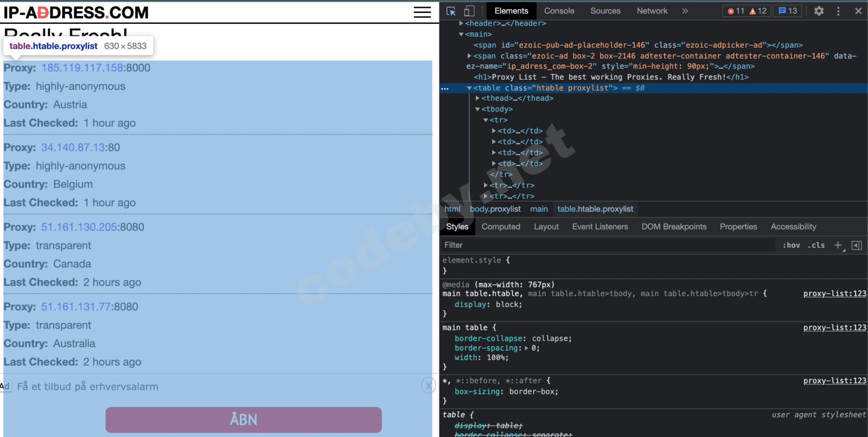Expand the thead node
Screen dimensions: 868x437
pos(477,98)
